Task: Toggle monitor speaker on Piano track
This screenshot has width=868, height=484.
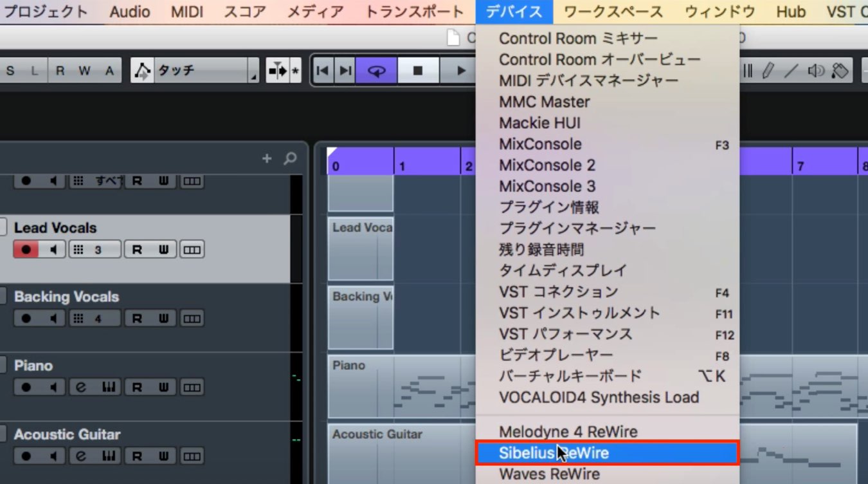Action: pyautogui.click(x=53, y=387)
